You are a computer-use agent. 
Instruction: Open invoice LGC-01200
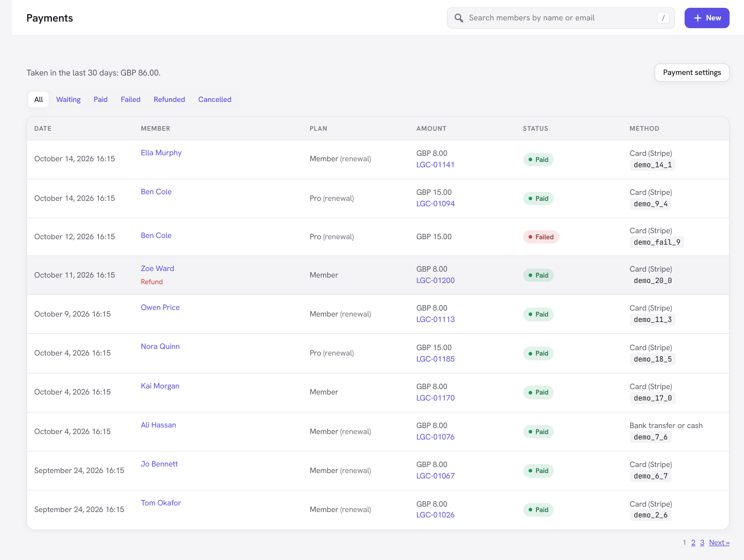[x=435, y=280]
